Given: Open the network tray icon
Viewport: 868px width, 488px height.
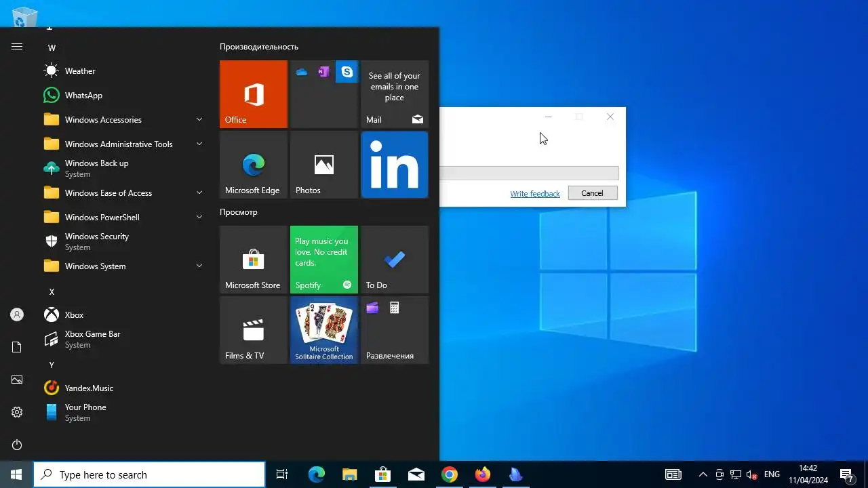Looking at the screenshot, I should pyautogui.click(x=736, y=474).
